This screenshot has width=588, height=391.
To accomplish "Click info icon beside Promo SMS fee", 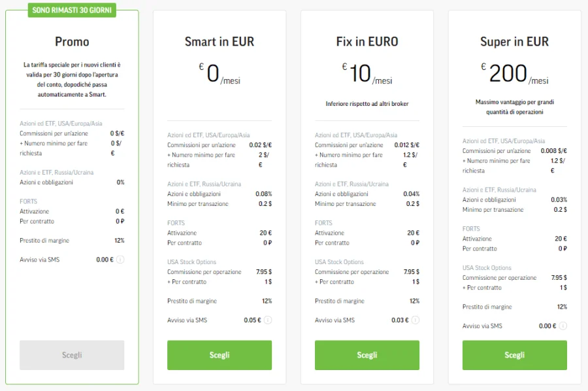I will tap(120, 260).
